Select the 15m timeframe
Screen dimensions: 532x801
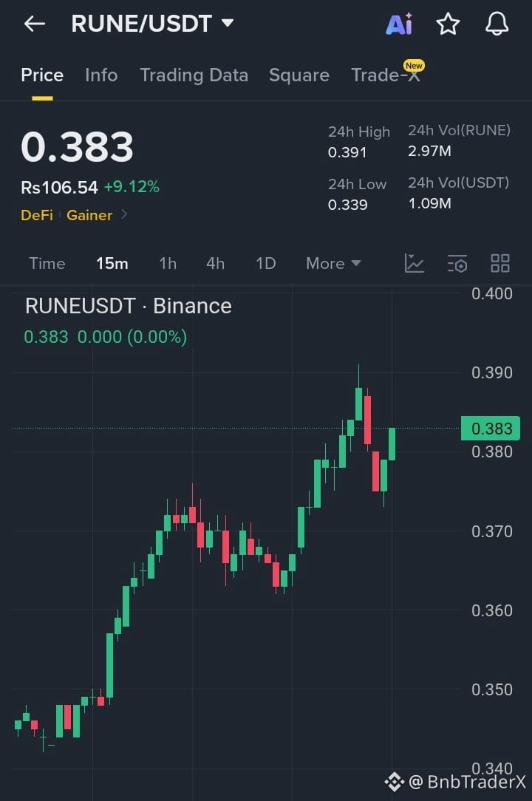click(112, 264)
